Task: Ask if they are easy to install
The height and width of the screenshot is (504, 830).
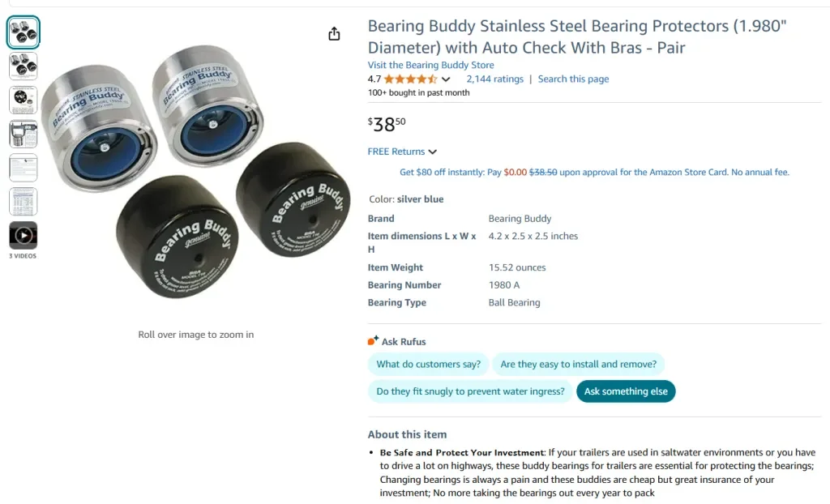Action: tap(579, 365)
